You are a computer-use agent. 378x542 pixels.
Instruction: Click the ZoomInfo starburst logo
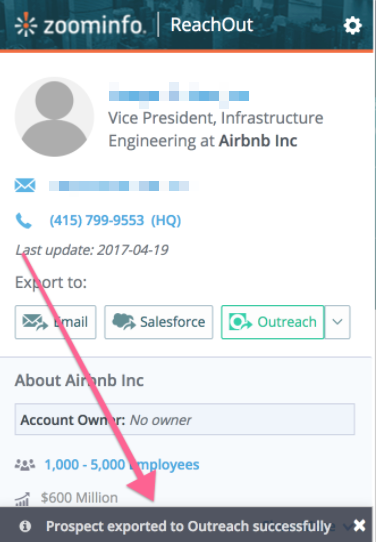(x=26, y=25)
